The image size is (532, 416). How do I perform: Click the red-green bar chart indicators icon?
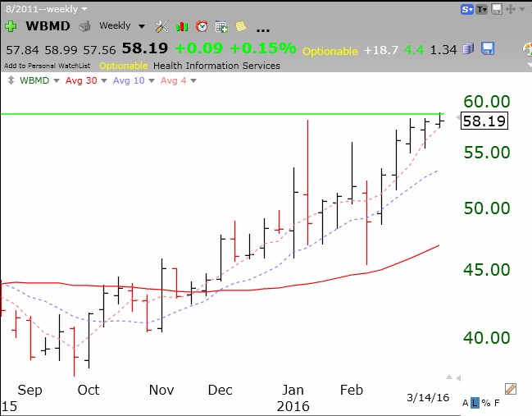coord(182,26)
